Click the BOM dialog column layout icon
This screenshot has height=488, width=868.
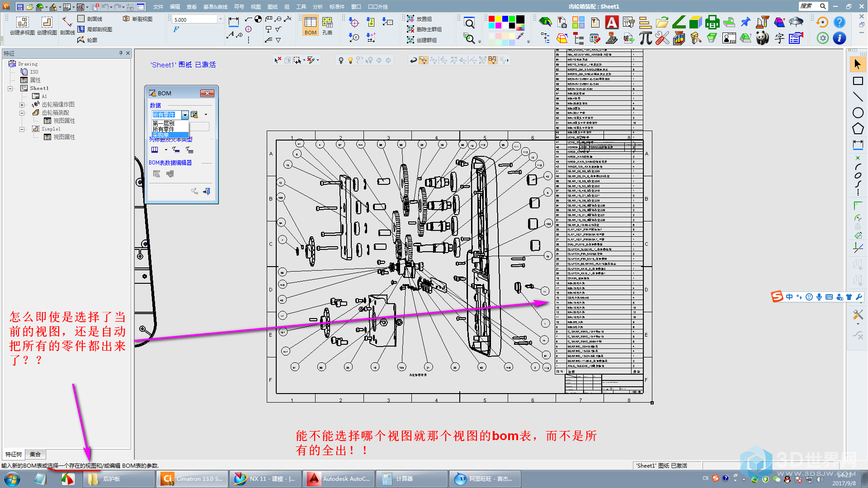[x=155, y=150]
